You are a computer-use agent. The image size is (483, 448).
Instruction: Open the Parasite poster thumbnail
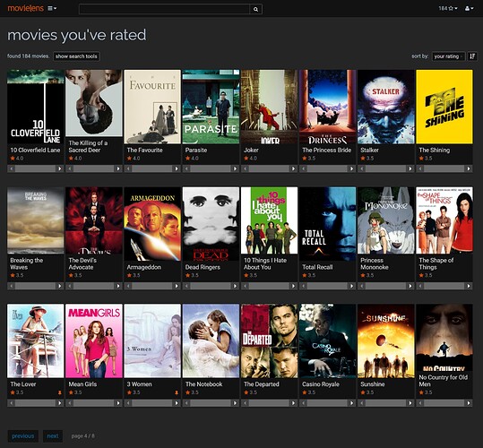(x=211, y=107)
